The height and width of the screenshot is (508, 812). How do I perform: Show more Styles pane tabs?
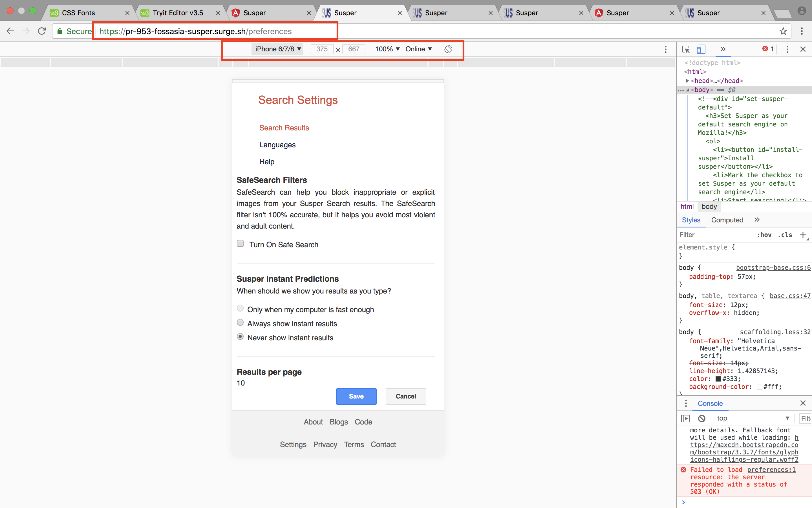click(x=757, y=220)
